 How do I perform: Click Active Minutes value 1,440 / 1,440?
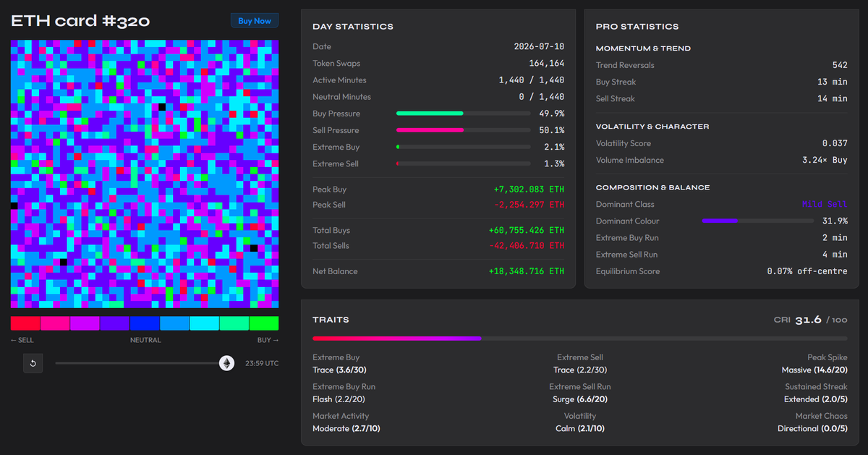(532, 80)
